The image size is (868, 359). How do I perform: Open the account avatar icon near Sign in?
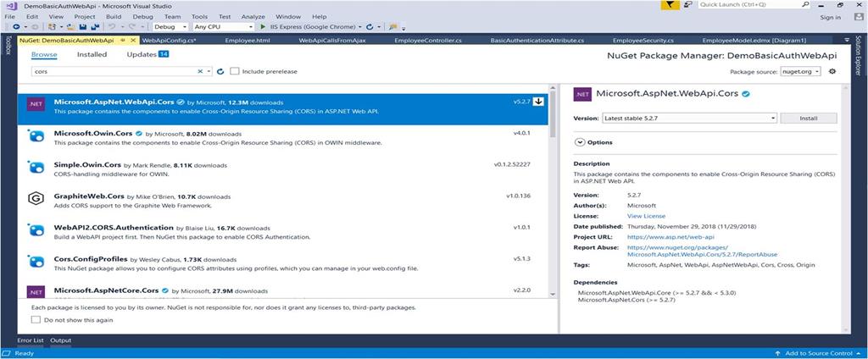point(860,17)
